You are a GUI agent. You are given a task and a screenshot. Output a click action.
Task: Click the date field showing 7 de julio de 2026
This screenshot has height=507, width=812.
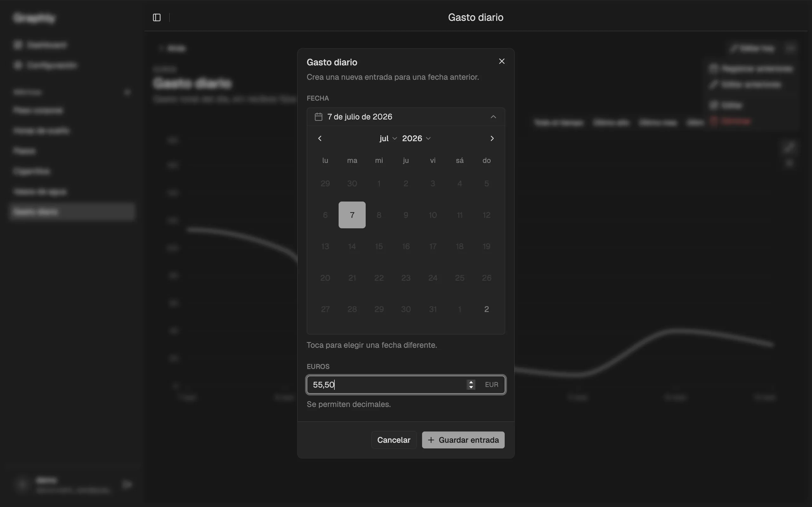(x=406, y=117)
